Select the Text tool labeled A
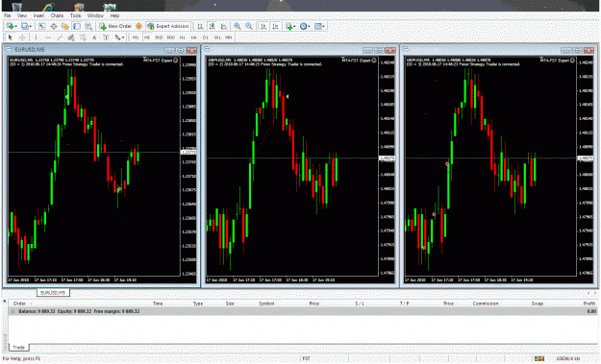601x364 pixels. pos(94,37)
